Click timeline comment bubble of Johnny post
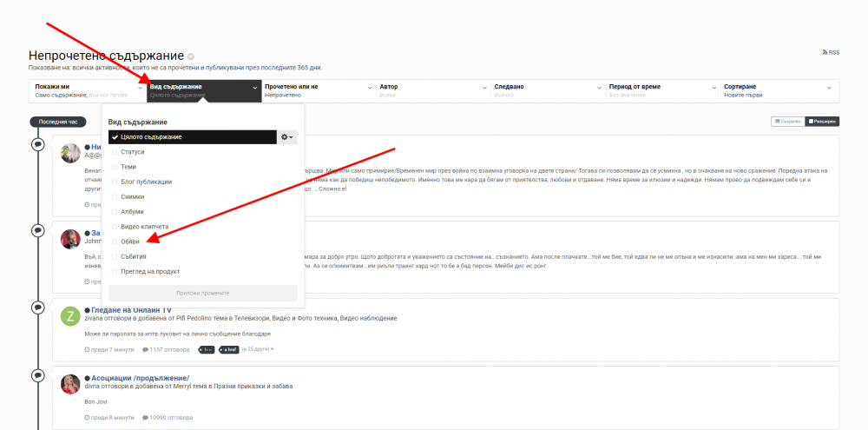 pyautogui.click(x=37, y=230)
